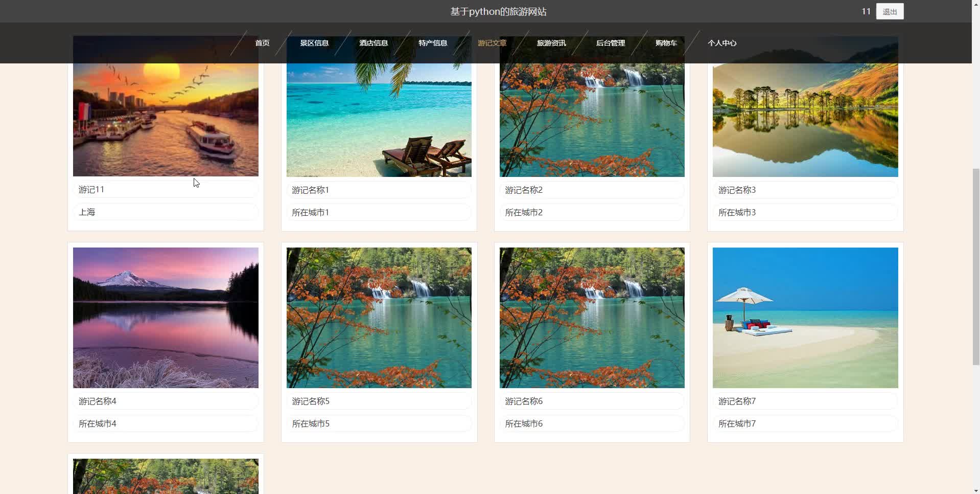The image size is (980, 494).
Task: Click the title 游记名称5
Action: coord(311,401)
